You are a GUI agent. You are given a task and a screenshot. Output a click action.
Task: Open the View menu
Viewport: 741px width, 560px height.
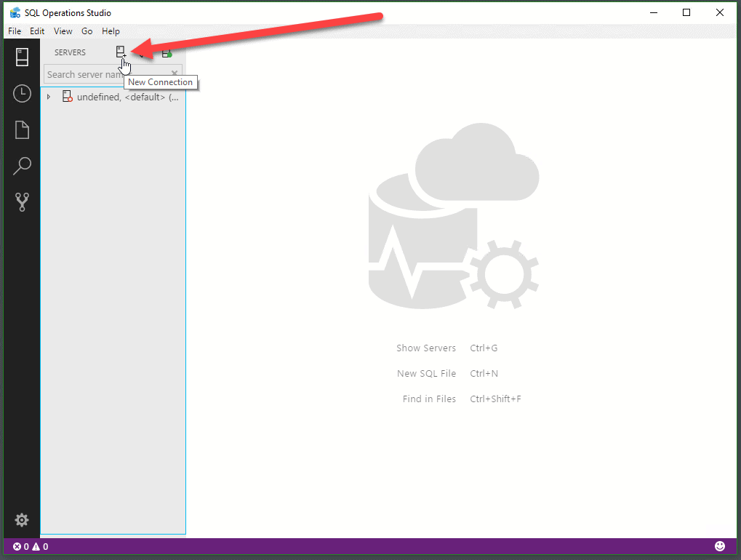[x=63, y=31]
